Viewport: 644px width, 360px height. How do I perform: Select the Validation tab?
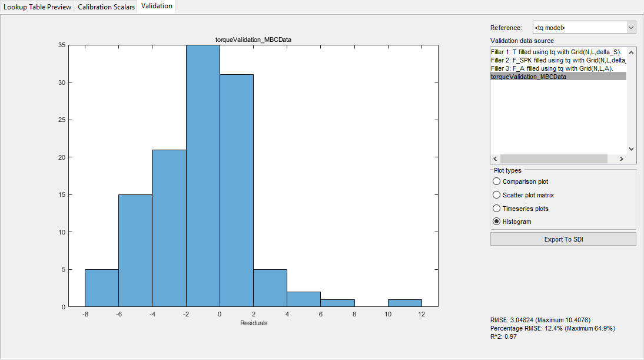(x=155, y=7)
